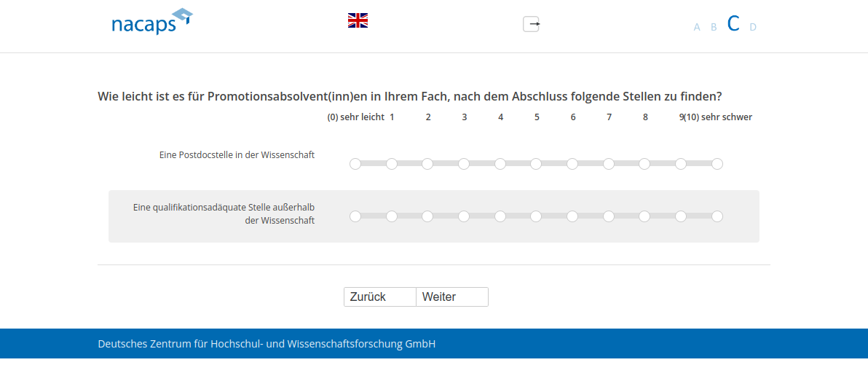
Task: Select font size option A
Action: tap(697, 27)
